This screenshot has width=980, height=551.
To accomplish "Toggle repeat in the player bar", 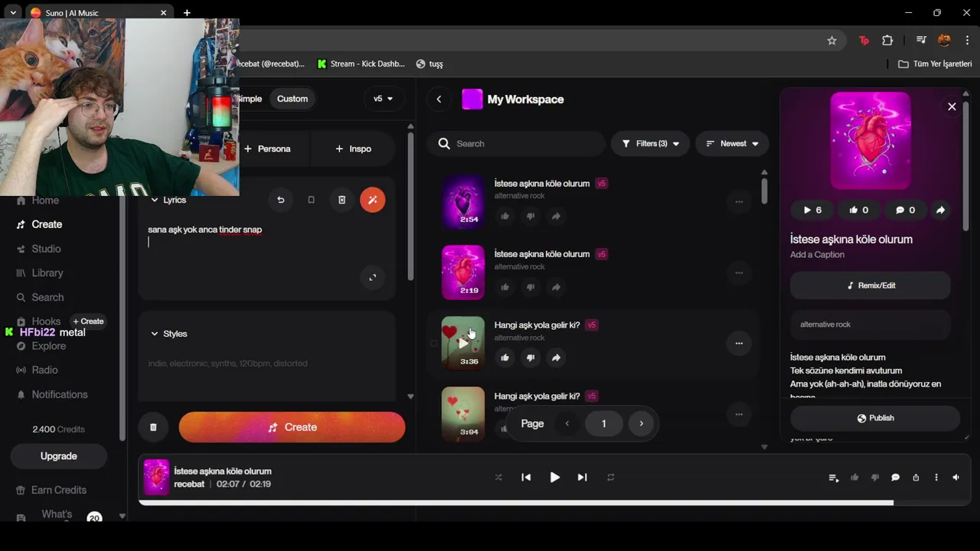I will [x=610, y=477].
